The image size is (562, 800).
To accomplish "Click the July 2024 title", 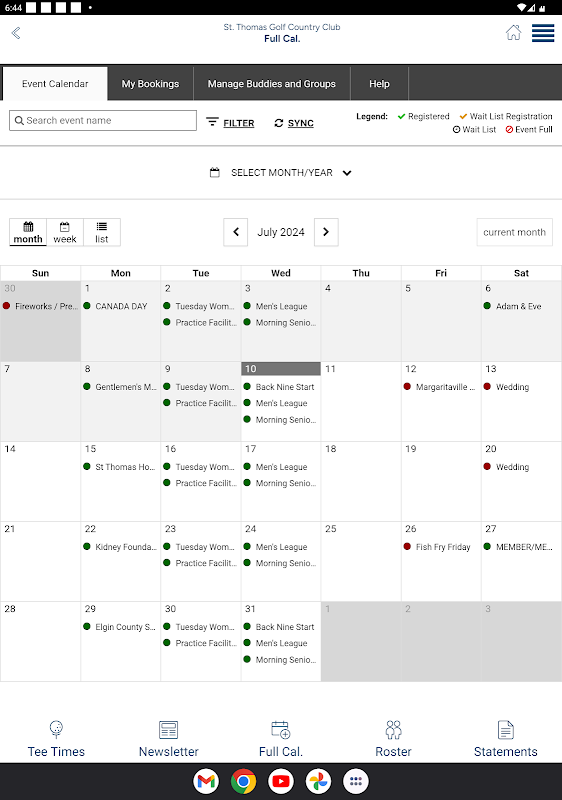I will [x=281, y=232].
